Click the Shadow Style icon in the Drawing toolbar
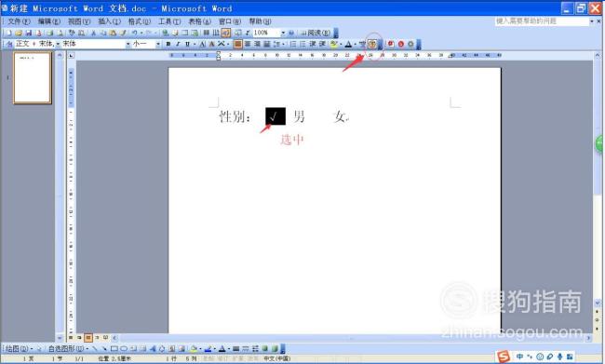Image resolution: width=605 pixels, height=364 pixels. click(264, 349)
